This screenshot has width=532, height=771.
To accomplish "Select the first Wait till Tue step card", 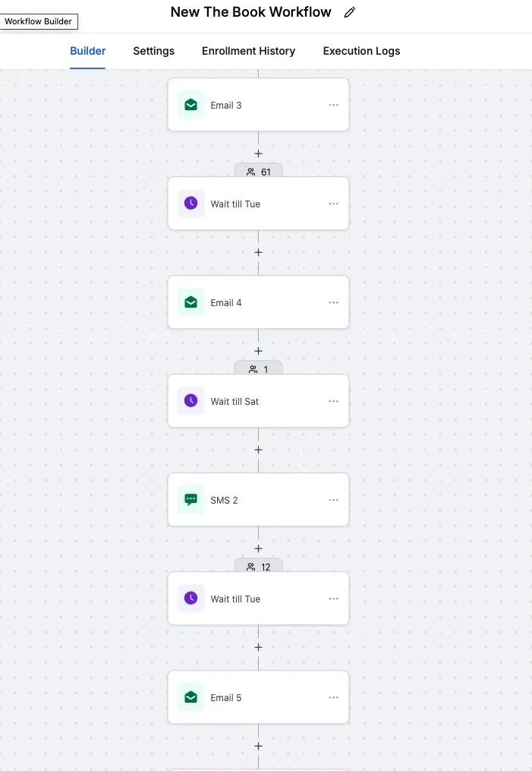I will 258,204.
